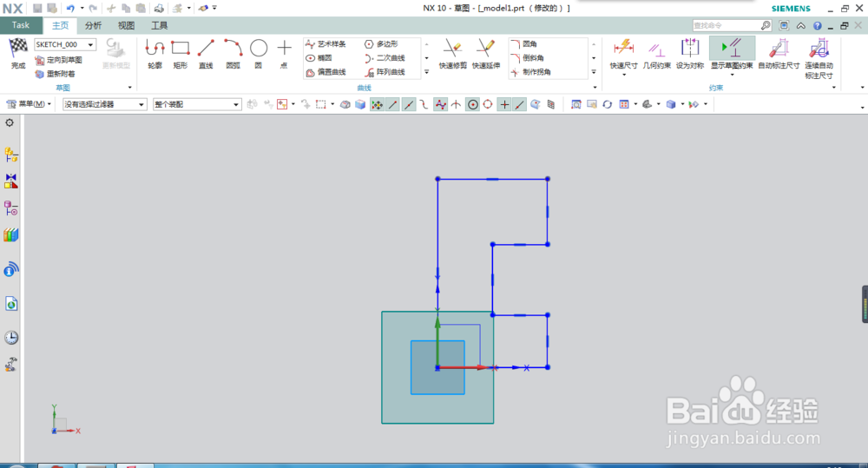Select the Rectangle (矩形) tool

click(181, 55)
